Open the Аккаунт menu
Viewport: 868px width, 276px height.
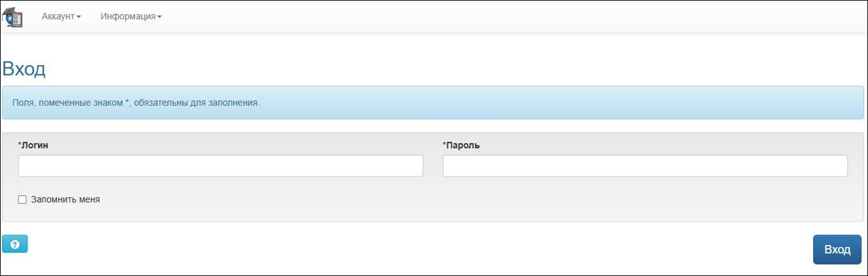[58, 17]
